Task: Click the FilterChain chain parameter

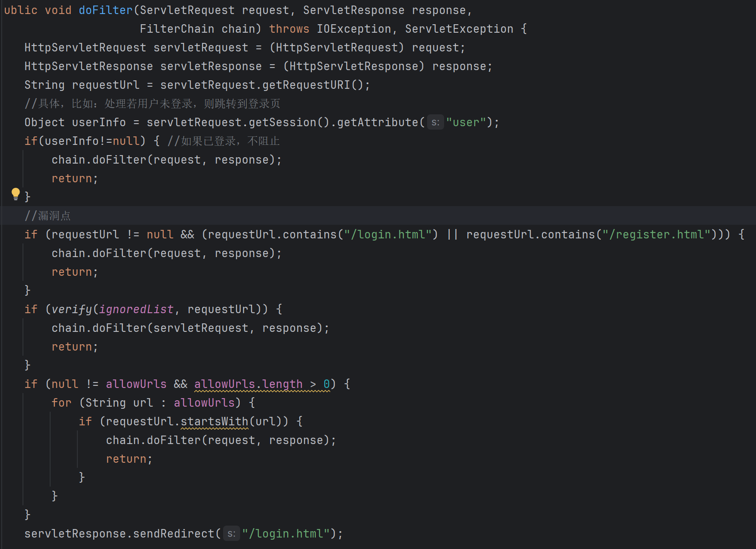Action: pyautogui.click(x=198, y=29)
